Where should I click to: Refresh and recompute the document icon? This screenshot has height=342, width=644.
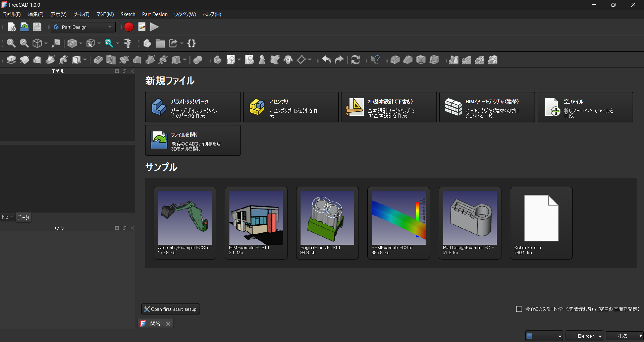tap(356, 60)
